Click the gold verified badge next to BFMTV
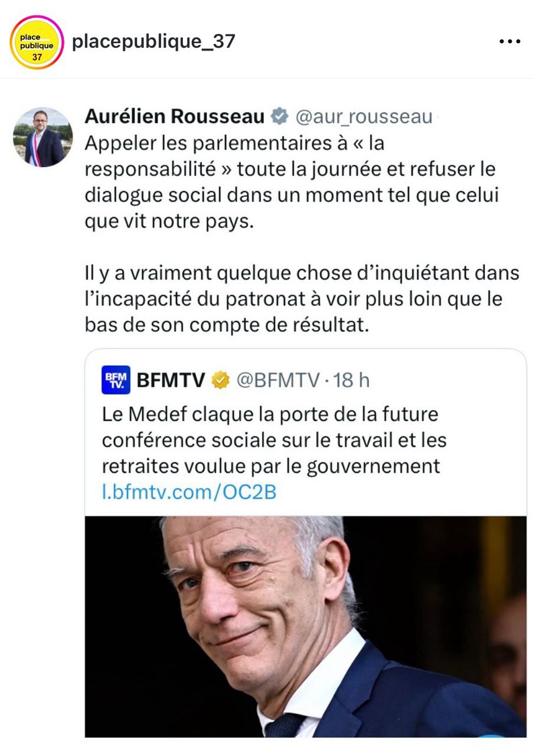This screenshot has width=533, height=756. 221,380
